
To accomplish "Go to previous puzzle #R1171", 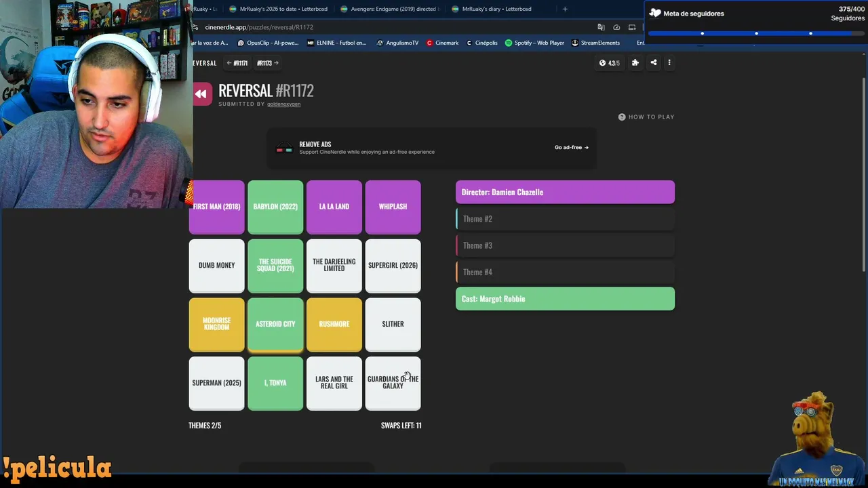I will [x=237, y=63].
